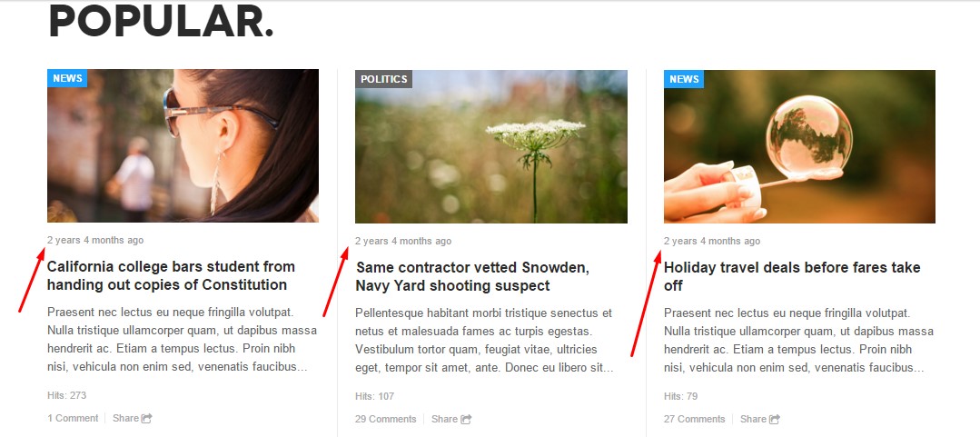Open the POLITICS category tag
Image resolution: width=980 pixels, height=437 pixels.
point(384,79)
